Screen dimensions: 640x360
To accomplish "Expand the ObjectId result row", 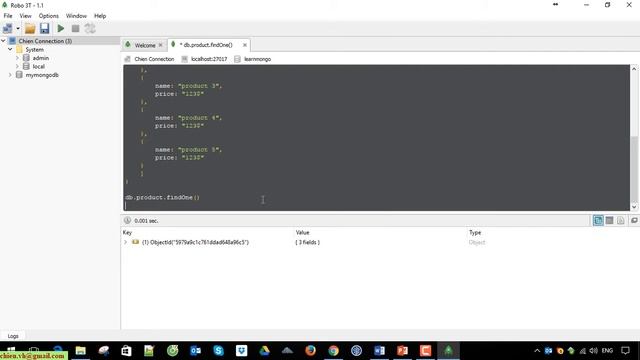I will (126, 242).
